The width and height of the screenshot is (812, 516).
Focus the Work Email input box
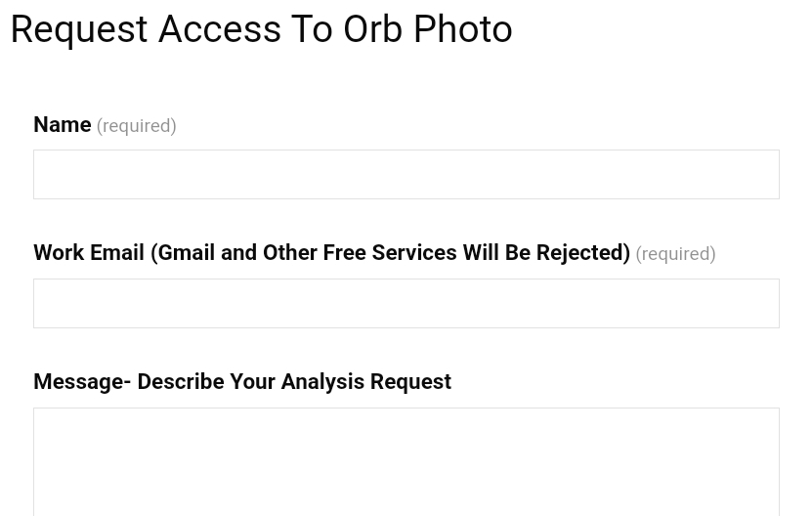406,304
